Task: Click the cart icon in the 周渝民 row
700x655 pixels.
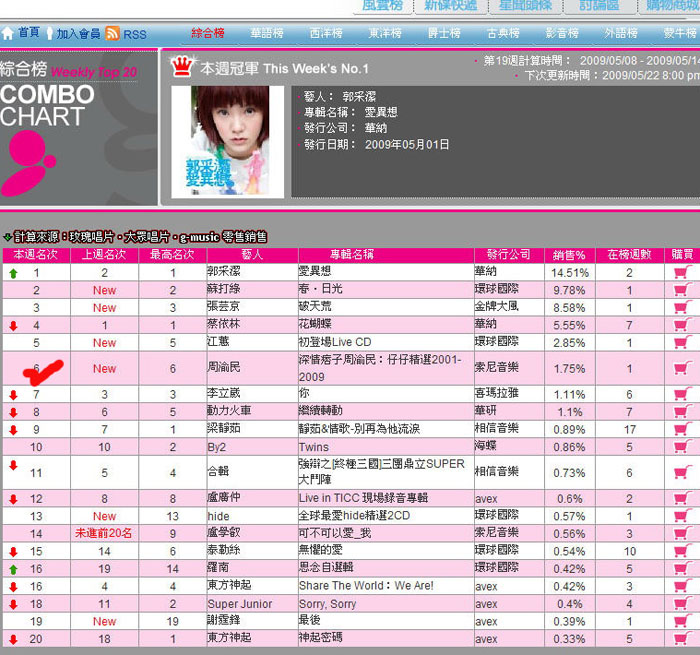Action: (x=682, y=368)
